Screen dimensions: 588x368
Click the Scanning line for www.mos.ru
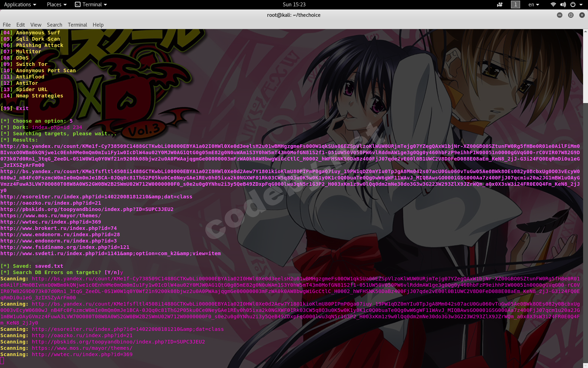(x=66, y=348)
